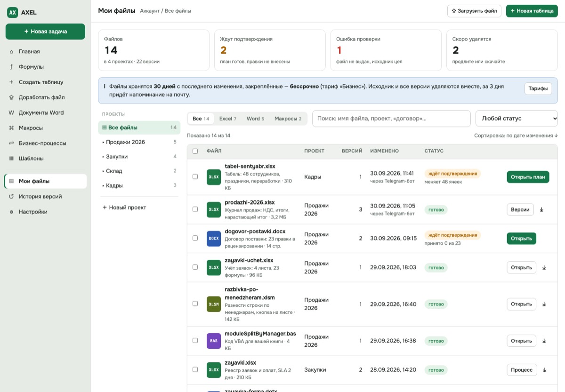Image resolution: width=565 pixels, height=392 pixels.
Task: Select all files with header checkbox
Action: tap(195, 151)
